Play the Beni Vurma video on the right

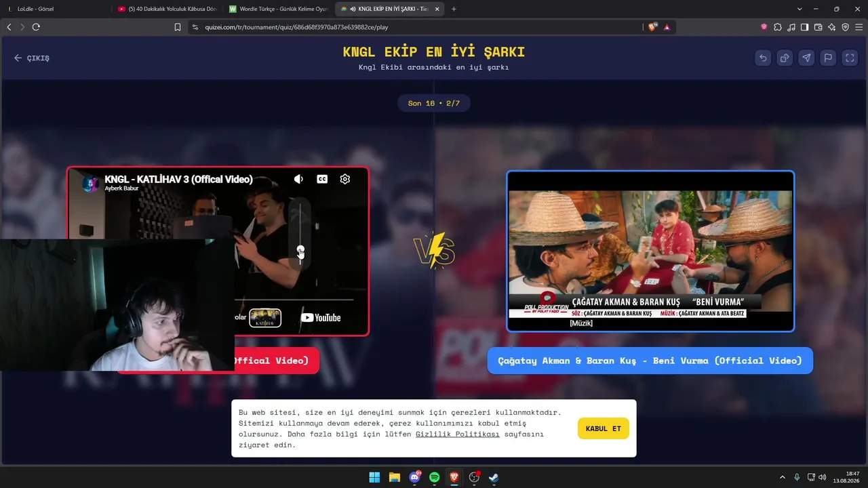650,251
